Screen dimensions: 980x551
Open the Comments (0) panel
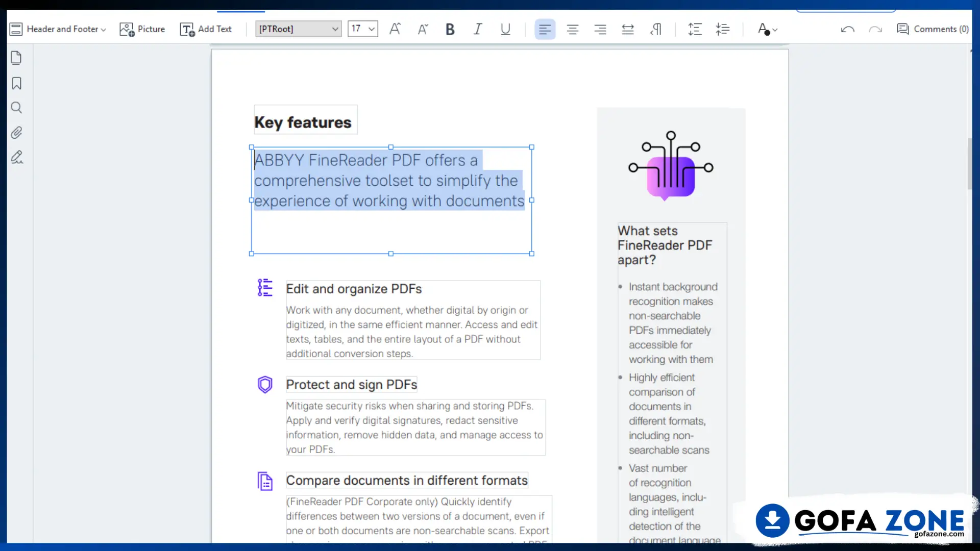coord(933,29)
